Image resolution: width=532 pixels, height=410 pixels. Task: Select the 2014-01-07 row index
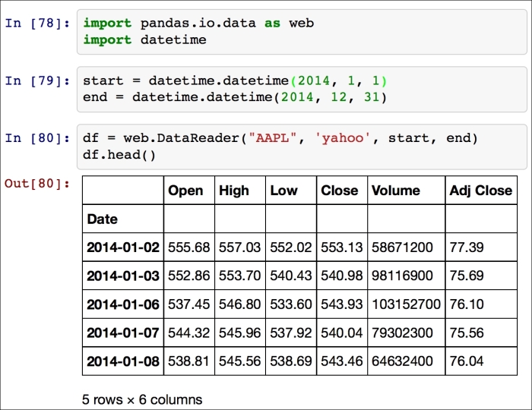pos(123,333)
